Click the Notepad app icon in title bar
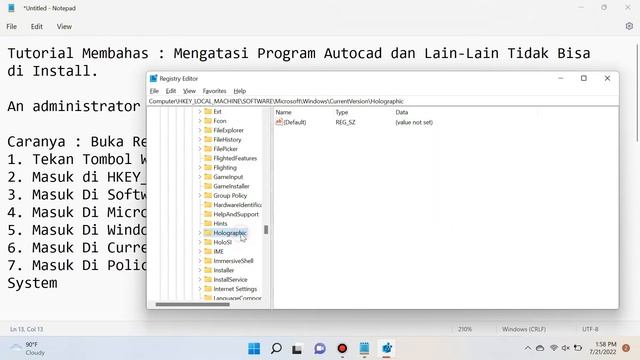The width and height of the screenshot is (640, 360). (11, 8)
